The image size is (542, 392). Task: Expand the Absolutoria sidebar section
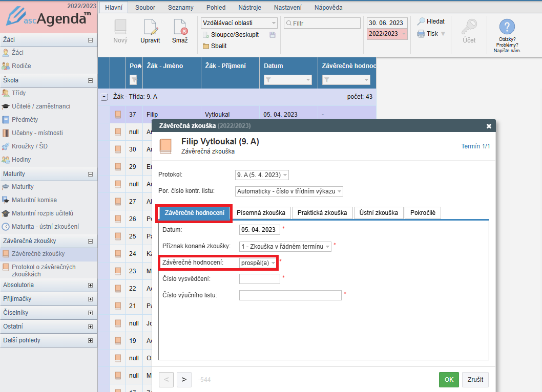click(x=90, y=285)
